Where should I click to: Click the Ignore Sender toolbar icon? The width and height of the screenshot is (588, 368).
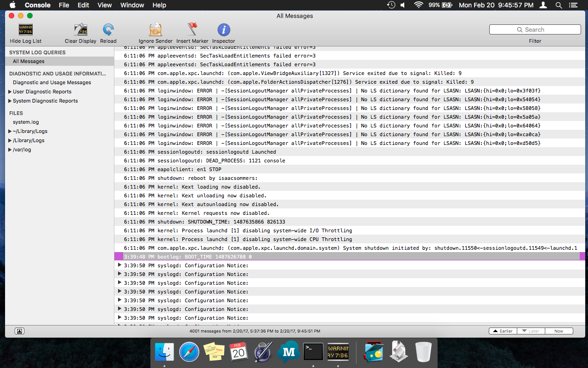tap(156, 30)
